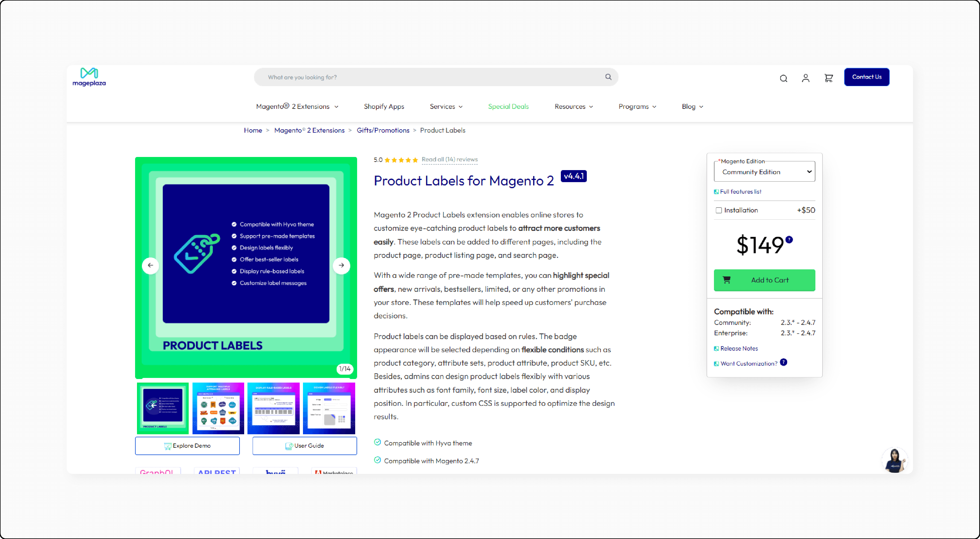Select the Design Labels Flexibly thumbnail
This screenshot has height=539, width=980.
click(x=329, y=408)
